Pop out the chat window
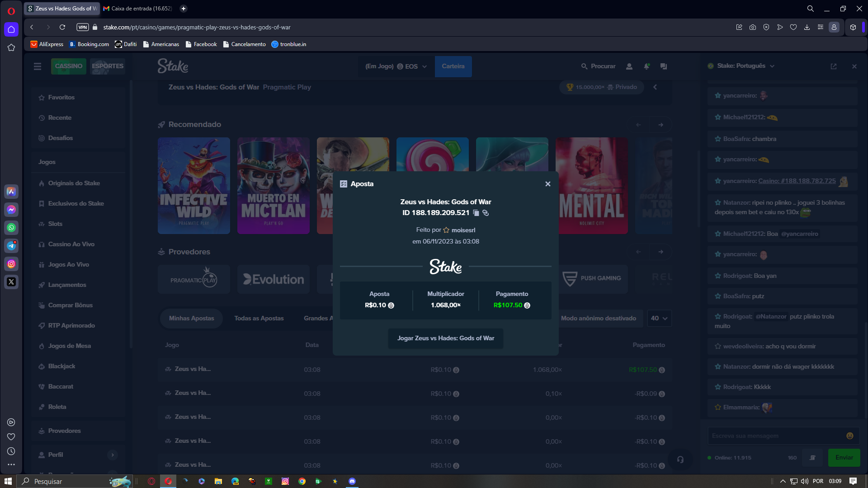The width and height of the screenshot is (868, 488). coord(833,66)
